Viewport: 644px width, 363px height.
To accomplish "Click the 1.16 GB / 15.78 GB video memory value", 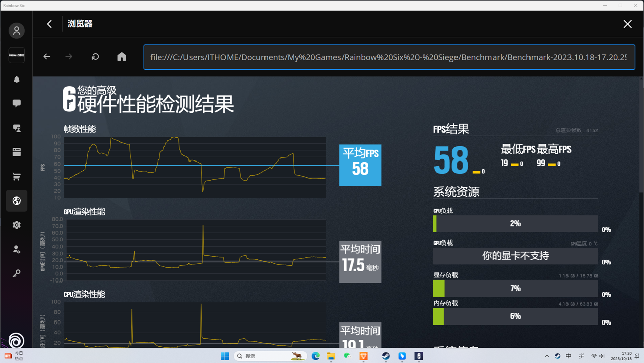I will coord(579,276).
